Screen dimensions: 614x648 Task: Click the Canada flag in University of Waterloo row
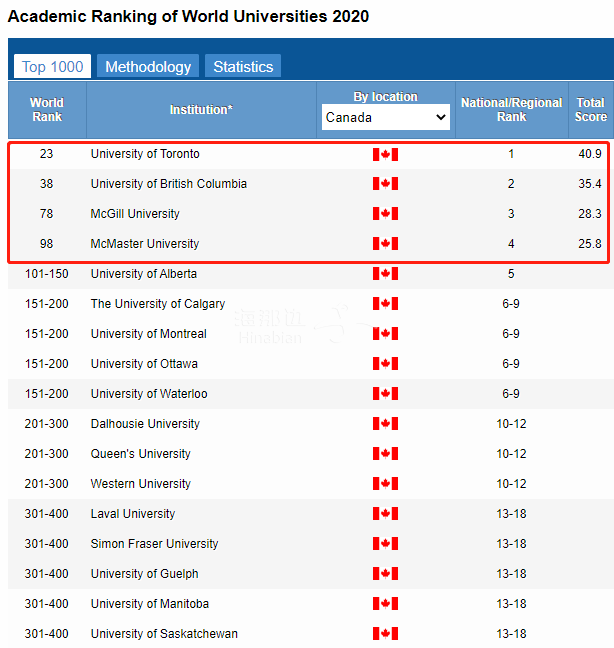click(x=385, y=394)
